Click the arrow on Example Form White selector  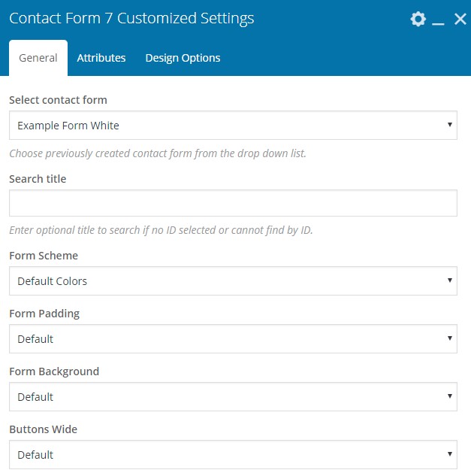pos(450,125)
